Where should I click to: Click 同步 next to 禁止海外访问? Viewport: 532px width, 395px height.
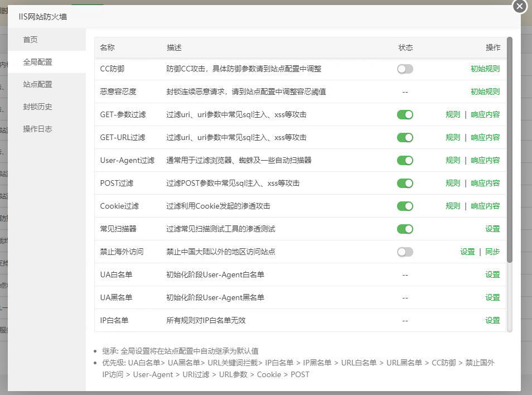click(x=493, y=252)
